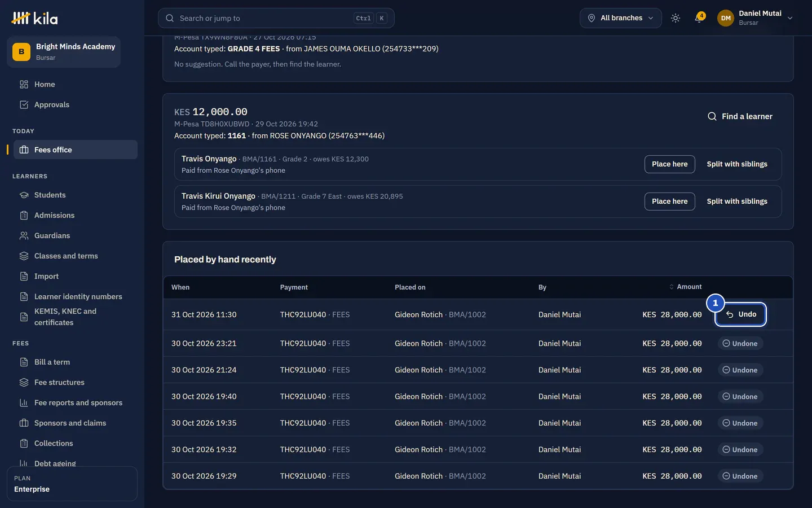Click the Bright Minds Academy B badge

[x=21, y=51]
